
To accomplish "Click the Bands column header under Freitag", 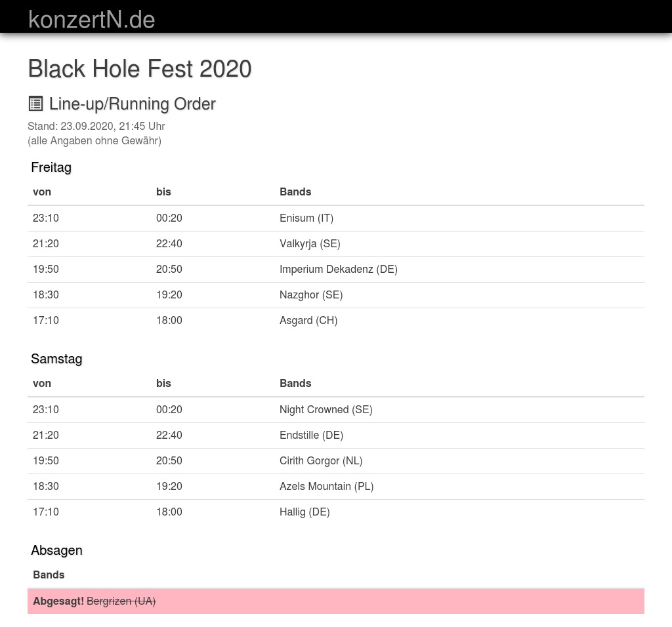I will point(295,192).
